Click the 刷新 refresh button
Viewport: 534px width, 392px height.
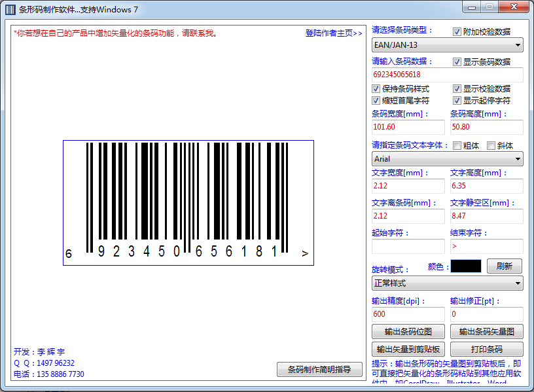(x=504, y=266)
